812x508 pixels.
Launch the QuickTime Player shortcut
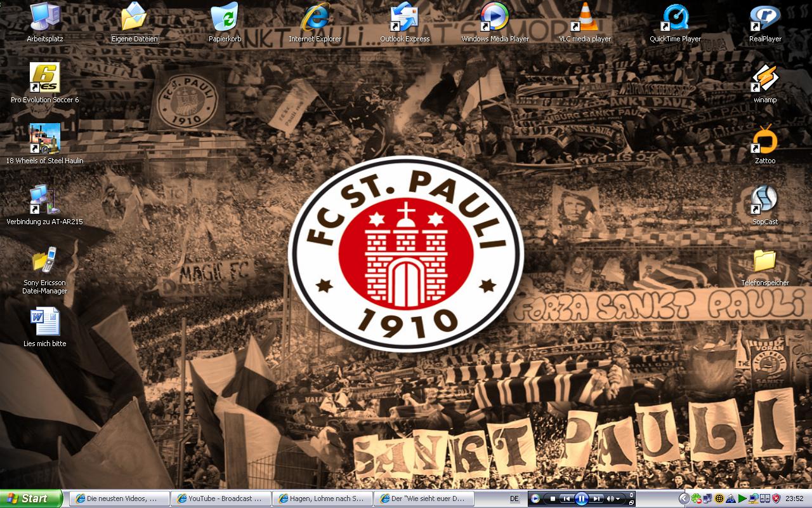point(675,22)
